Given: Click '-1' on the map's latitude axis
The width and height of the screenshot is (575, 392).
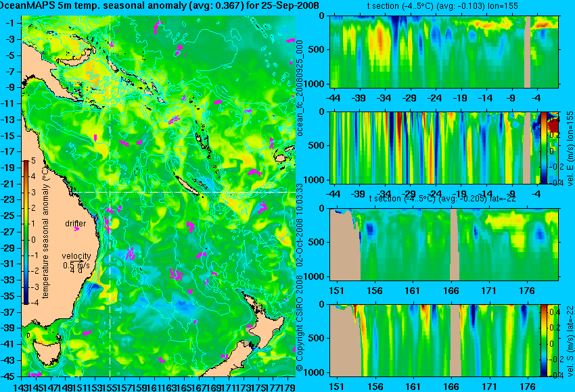Looking at the screenshot, I should 11,23.
